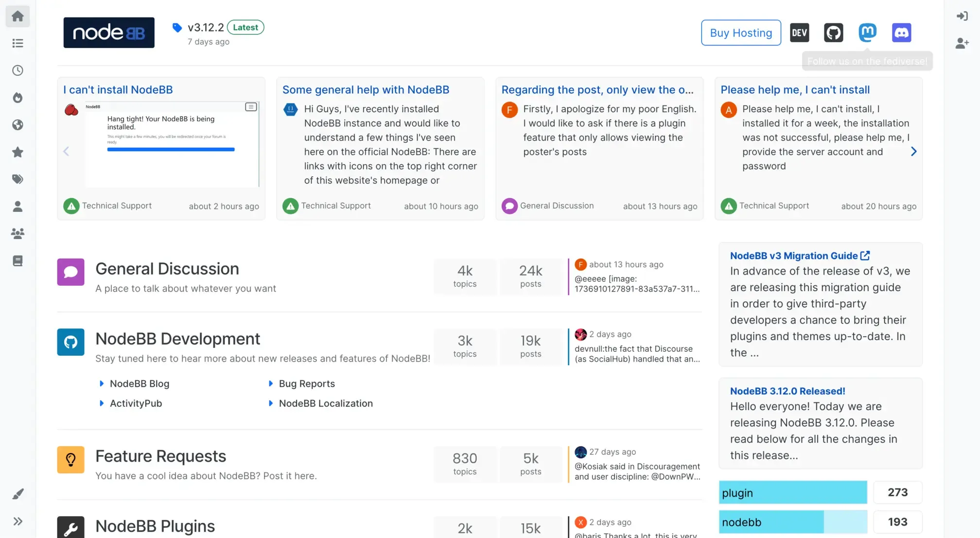This screenshot has width=980, height=538.
Task: Open the Discord icon in the header
Action: point(901,32)
